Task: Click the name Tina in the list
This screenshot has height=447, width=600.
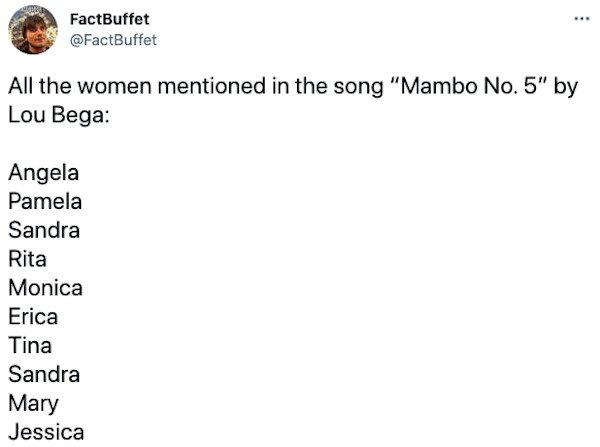Action: pyautogui.click(x=29, y=346)
